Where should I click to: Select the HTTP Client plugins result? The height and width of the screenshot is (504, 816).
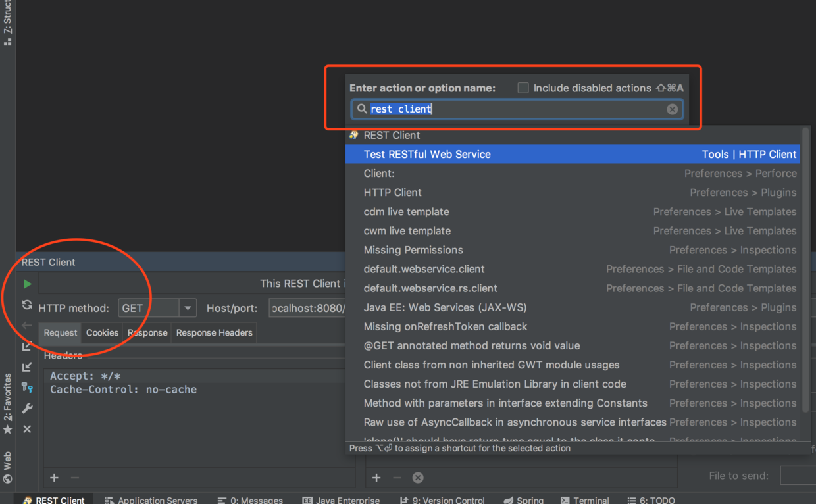[x=573, y=192]
